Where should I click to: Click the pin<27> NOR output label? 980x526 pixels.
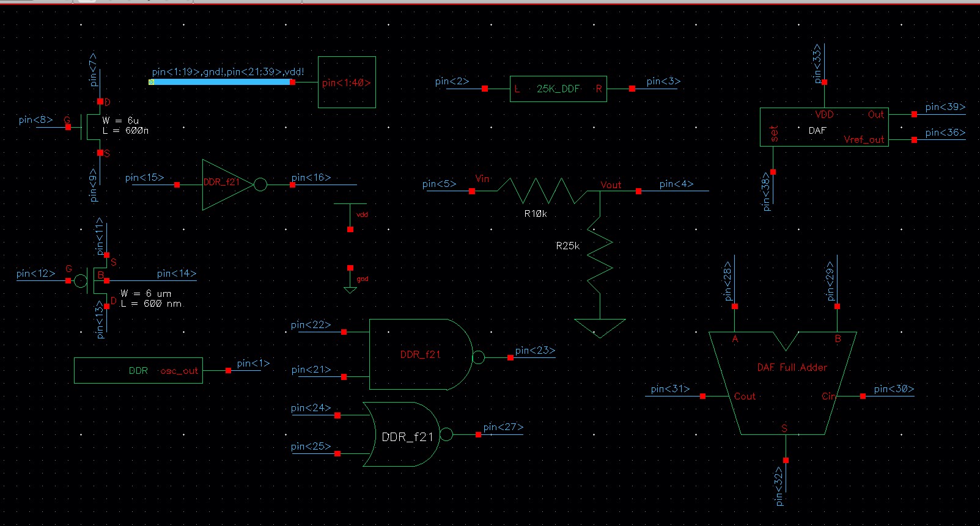503,427
